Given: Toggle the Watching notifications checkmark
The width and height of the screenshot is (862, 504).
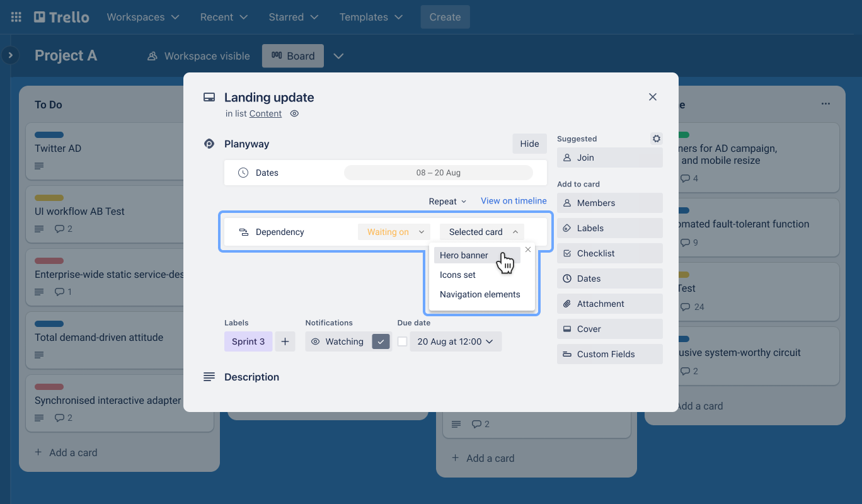Looking at the screenshot, I should tap(381, 341).
